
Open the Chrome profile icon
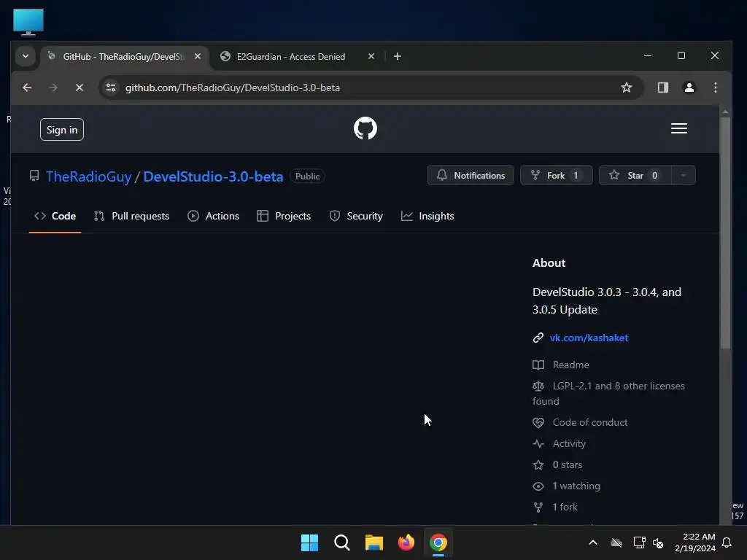click(x=689, y=87)
